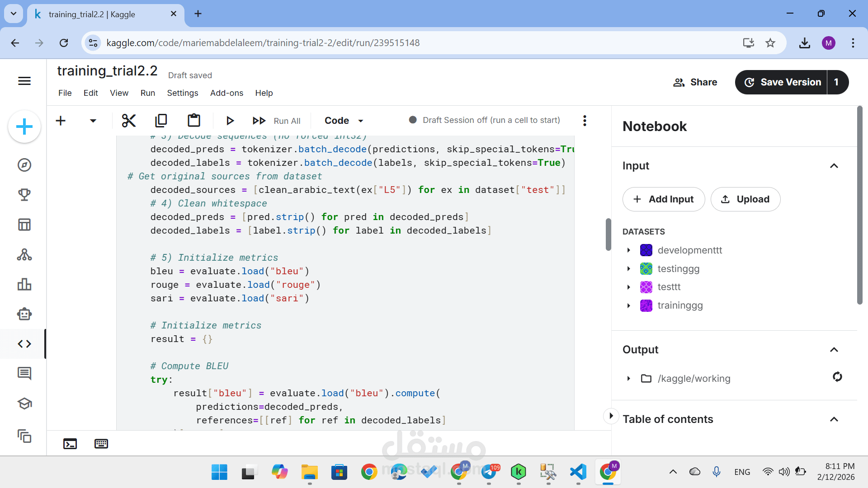Expand the developmenttt dataset tree
This screenshot has height=488, width=868.
point(628,250)
